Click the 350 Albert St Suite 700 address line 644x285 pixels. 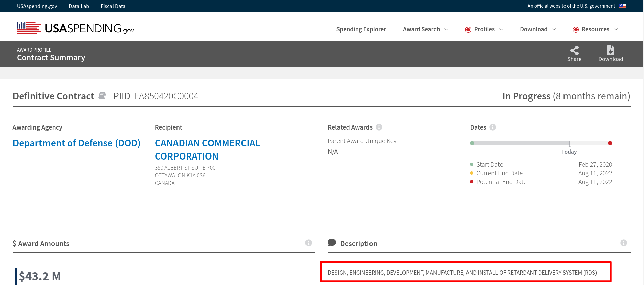point(185,168)
